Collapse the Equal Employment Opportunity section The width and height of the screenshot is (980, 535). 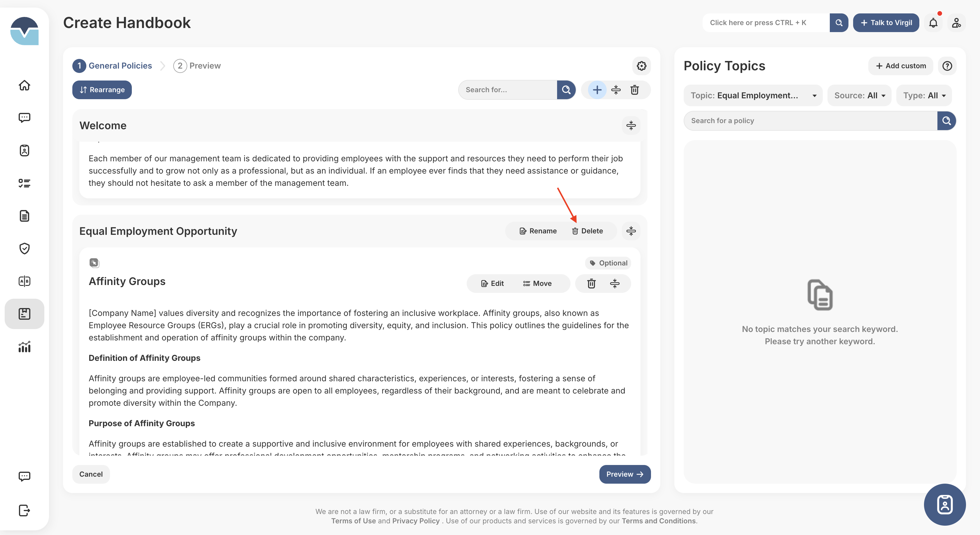[x=631, y=231]
